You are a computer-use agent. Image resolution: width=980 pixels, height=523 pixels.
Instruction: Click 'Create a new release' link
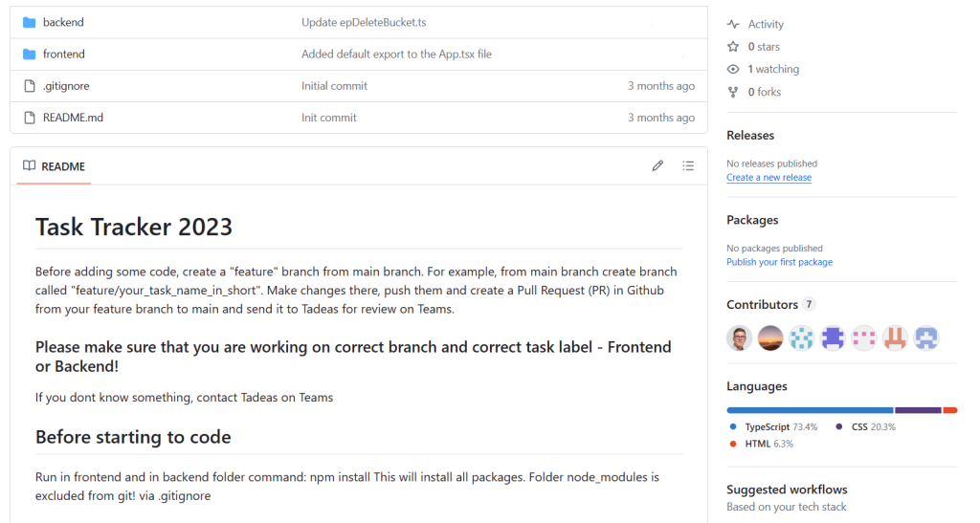768,178
